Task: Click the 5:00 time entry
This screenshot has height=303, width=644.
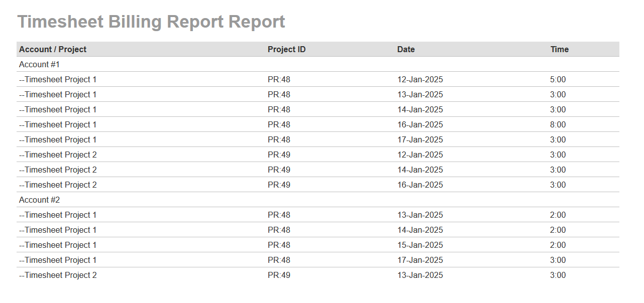Action: pyautogui.click(x=558, y=79)
